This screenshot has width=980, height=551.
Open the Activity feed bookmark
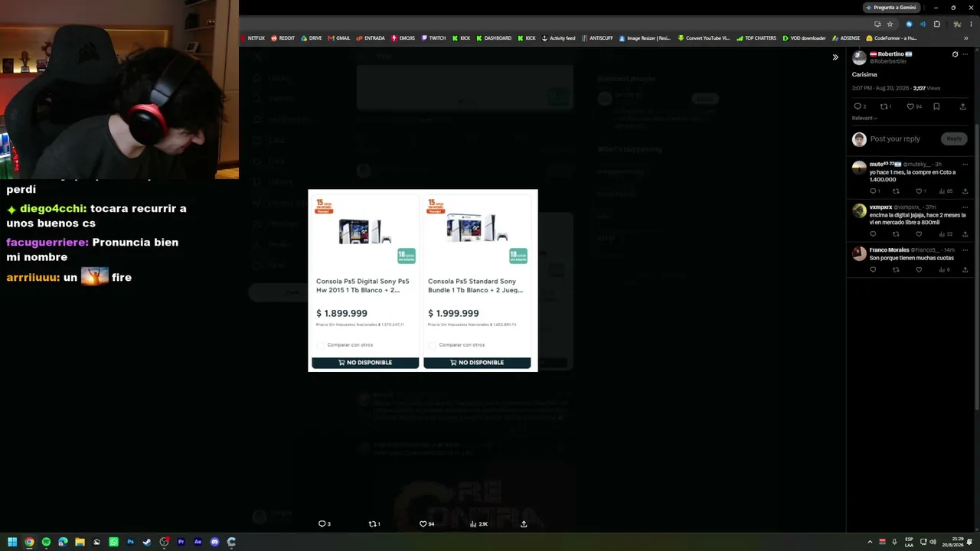click(x=558, y=38)
